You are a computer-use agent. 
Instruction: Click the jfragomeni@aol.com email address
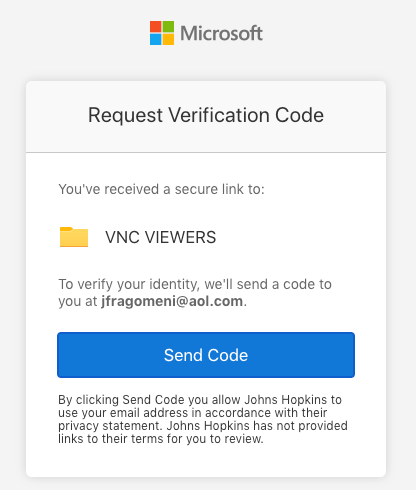click(x=172, y=301)
